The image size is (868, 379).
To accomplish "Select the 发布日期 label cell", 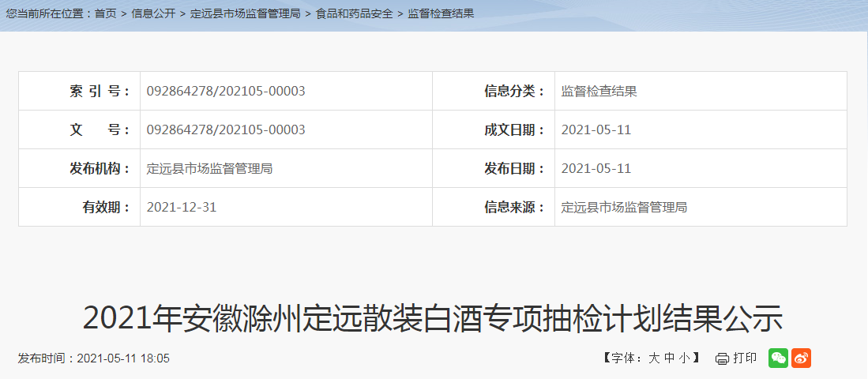I will [x=494, y=168].
